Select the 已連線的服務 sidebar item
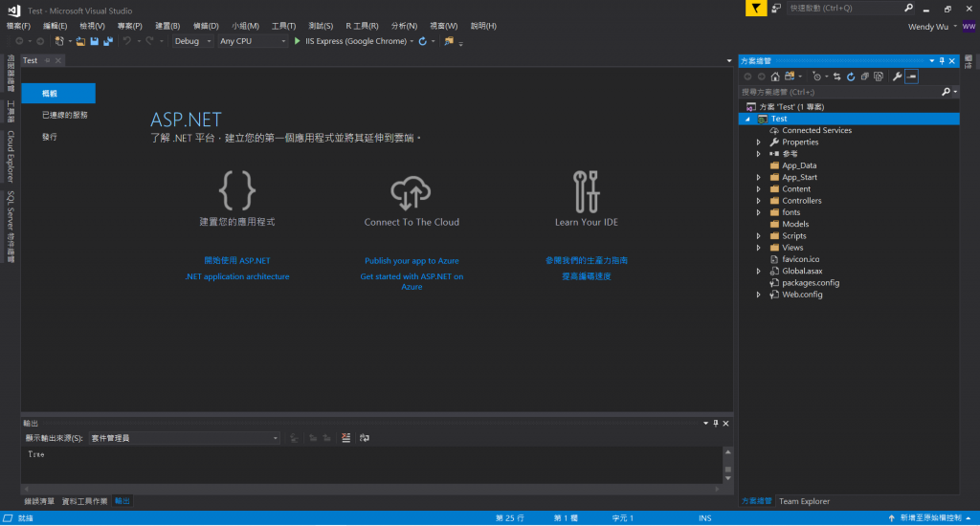The width and height of the screenshot is (980, 526). [65, 115]
